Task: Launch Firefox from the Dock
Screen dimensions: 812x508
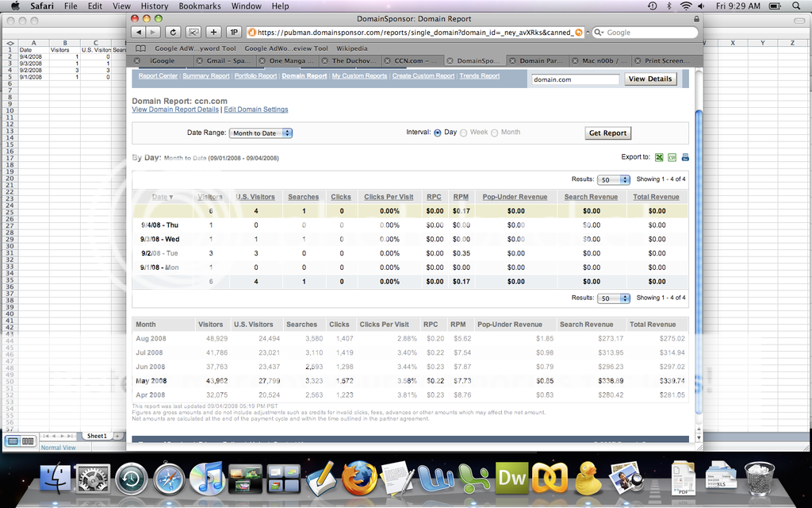Action: [x=360, y=479]
